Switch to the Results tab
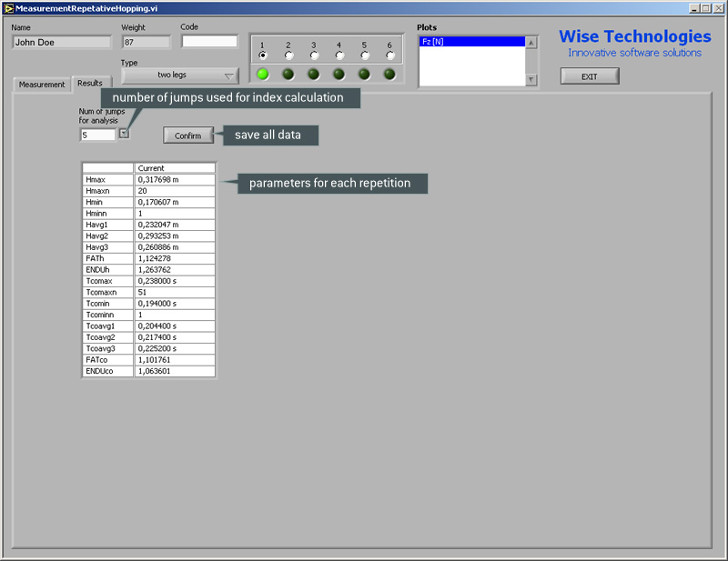The image size is (728, 561). [90, 83]
